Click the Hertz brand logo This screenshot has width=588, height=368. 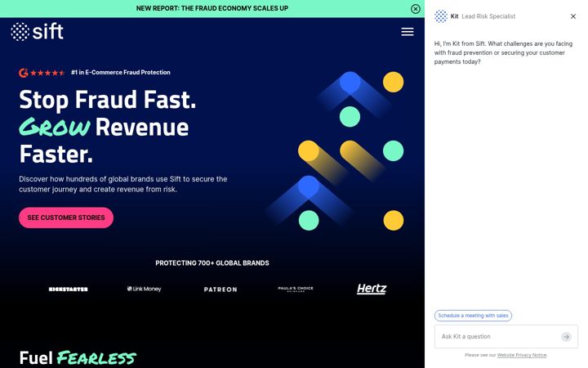click(x=372, y=289)
